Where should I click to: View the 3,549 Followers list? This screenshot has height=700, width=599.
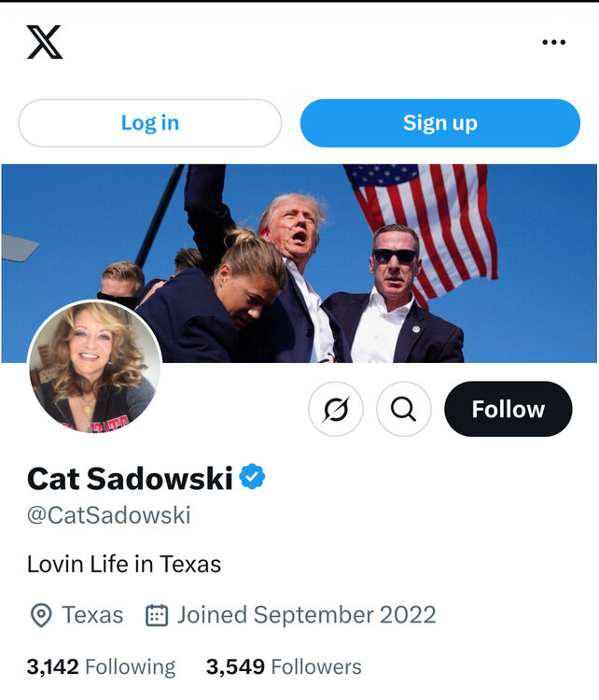[x=284, y=666]
